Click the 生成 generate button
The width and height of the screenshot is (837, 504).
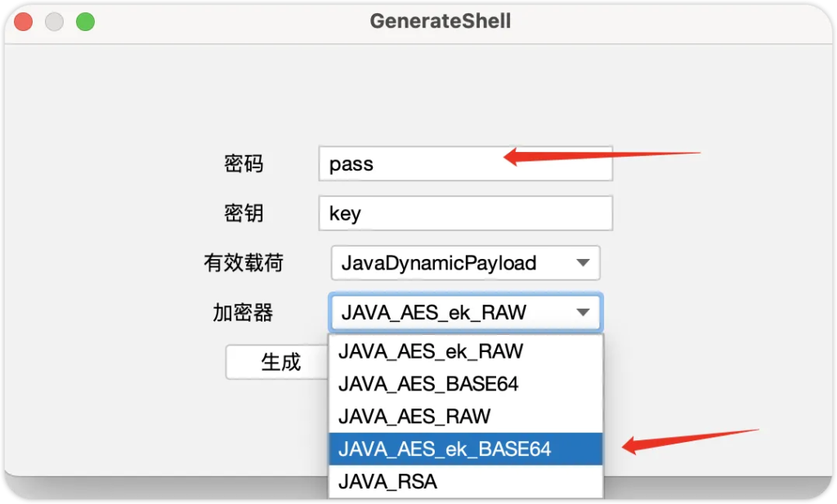click(x=278, y=362)
